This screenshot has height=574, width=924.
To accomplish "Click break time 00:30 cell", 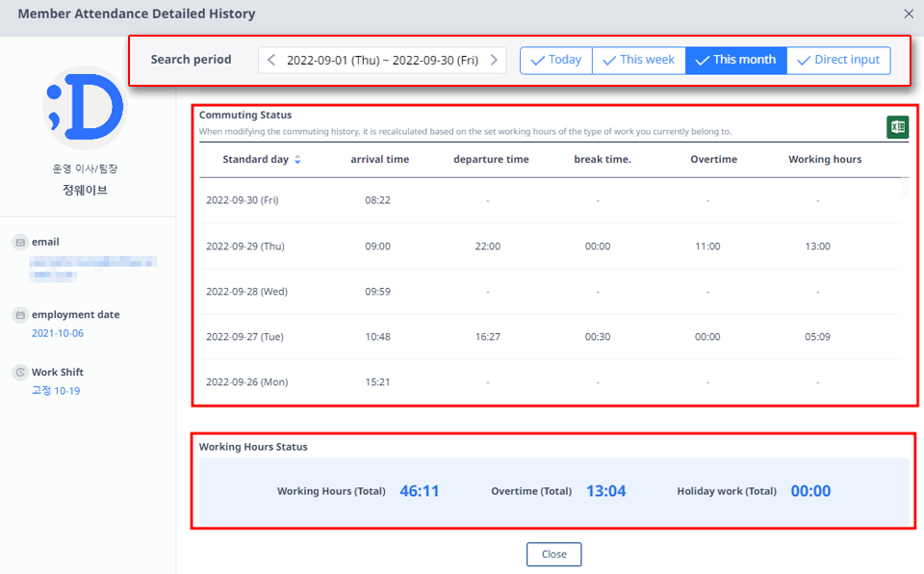I will (598, 337).
